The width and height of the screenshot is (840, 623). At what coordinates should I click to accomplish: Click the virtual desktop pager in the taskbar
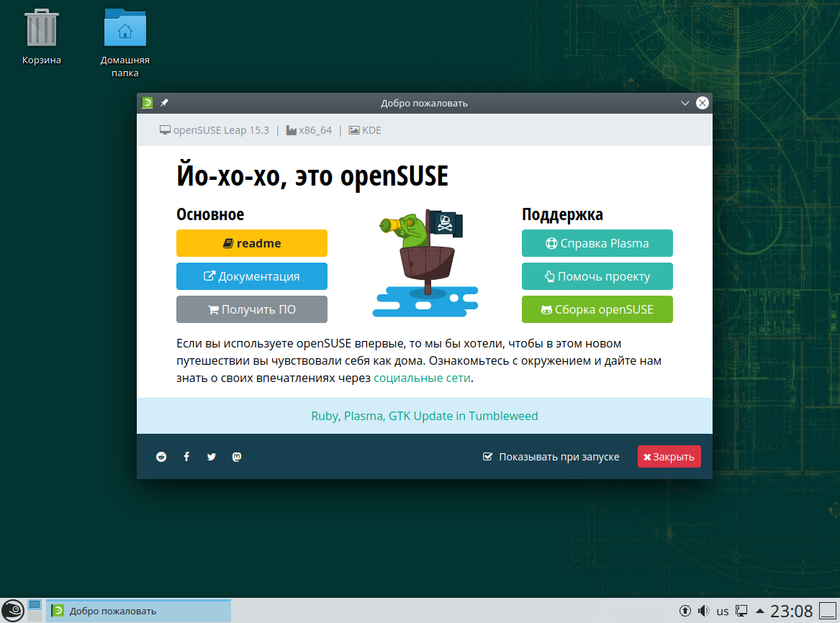click(35, 611)
